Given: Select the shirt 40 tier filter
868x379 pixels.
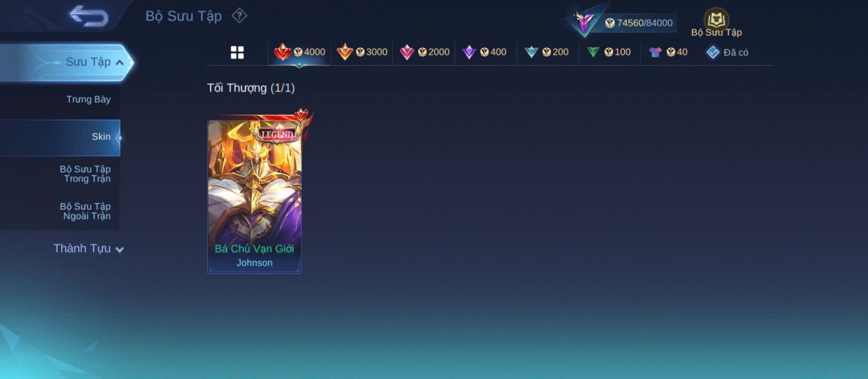Looking at the screenshot, I should [668, 52].
